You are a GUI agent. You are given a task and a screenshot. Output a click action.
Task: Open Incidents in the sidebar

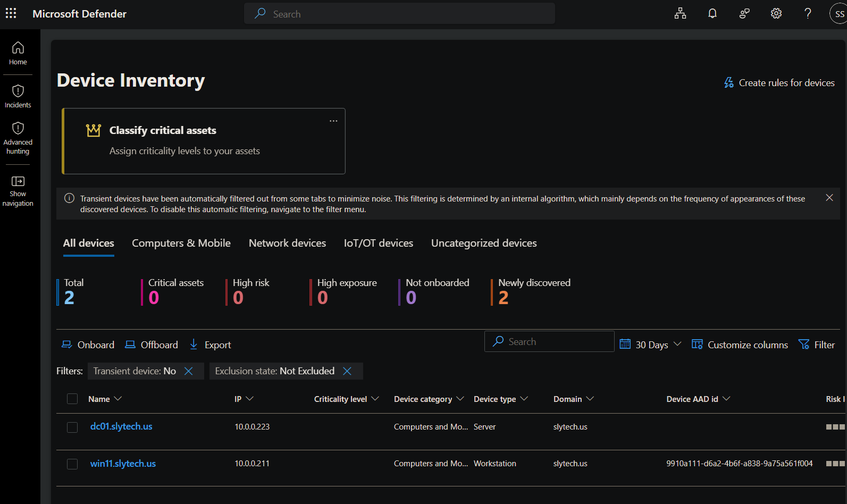click(x=18, y=96)
